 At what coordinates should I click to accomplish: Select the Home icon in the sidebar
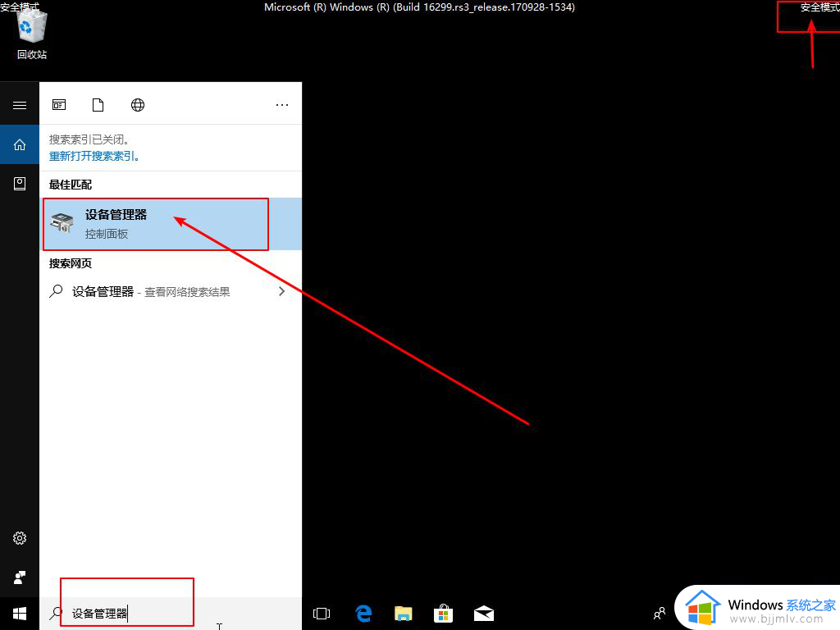coord(20,144)
